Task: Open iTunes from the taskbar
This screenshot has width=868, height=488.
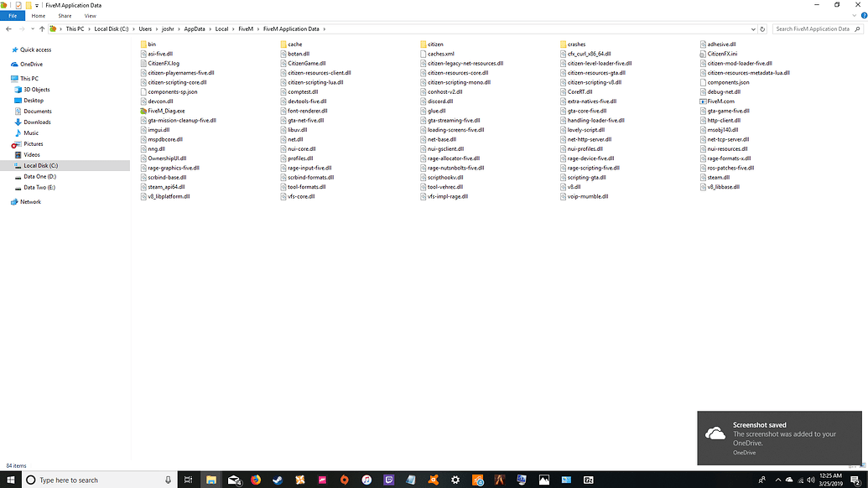Action: click(x=366, y=479)
